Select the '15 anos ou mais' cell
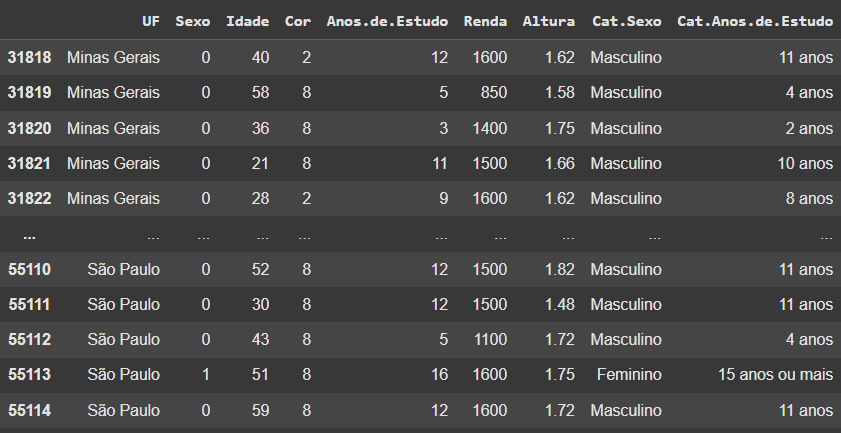The image size is (841, 433). (776, 375)
